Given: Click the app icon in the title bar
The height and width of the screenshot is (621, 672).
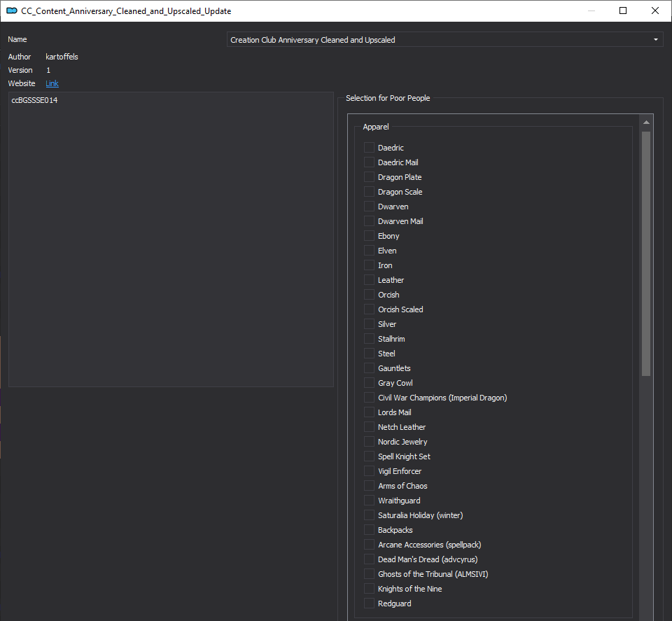Looking at the screenshot, I should (x=12, y=11).
